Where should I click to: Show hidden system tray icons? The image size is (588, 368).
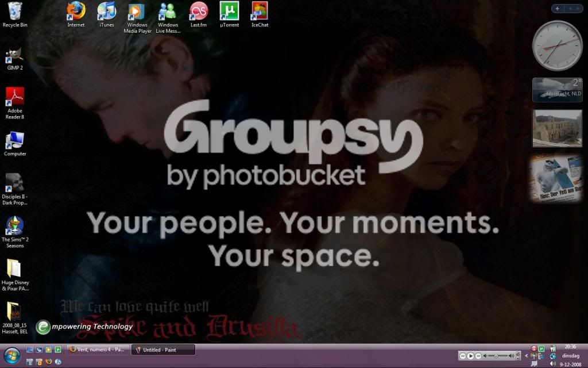pyautogui.click(x=527, y=355)
